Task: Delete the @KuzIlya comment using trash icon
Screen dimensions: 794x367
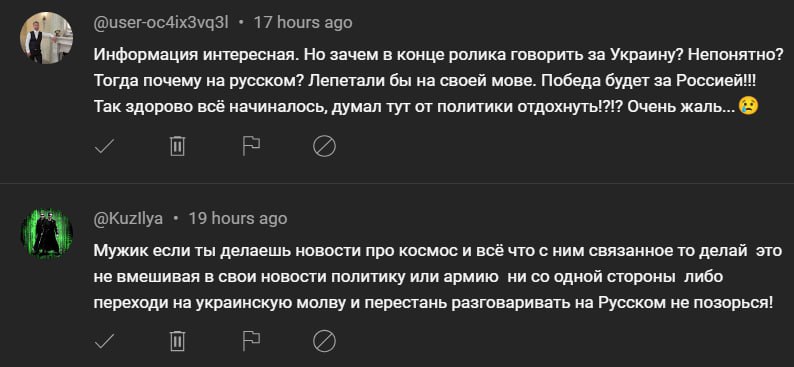Action: [177, 341]
